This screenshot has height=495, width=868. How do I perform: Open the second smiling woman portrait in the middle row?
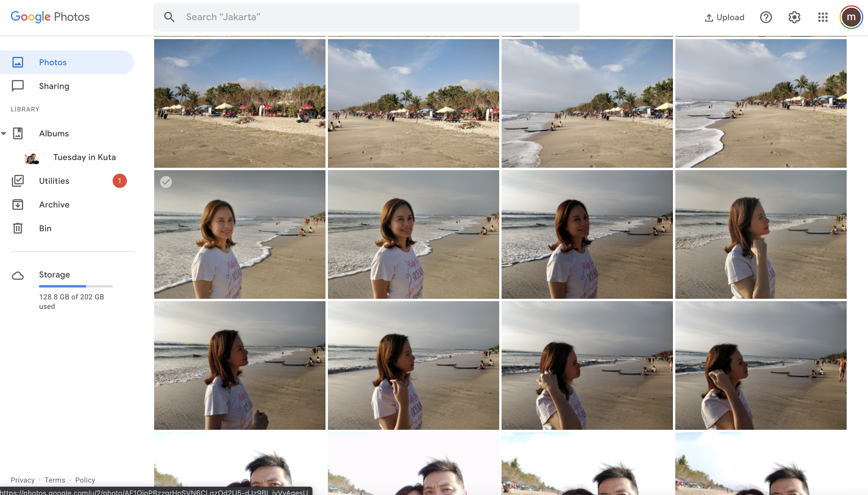tap(414, 234)
